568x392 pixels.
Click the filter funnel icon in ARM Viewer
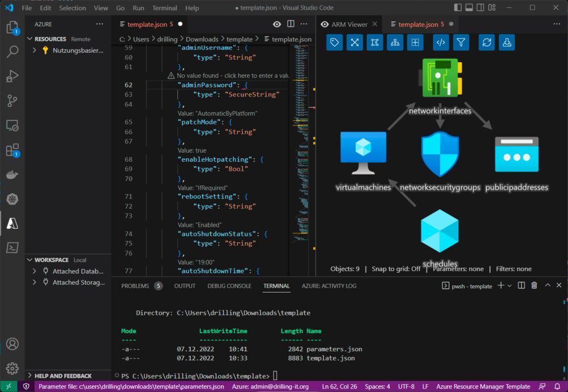(x=461, y=43)
